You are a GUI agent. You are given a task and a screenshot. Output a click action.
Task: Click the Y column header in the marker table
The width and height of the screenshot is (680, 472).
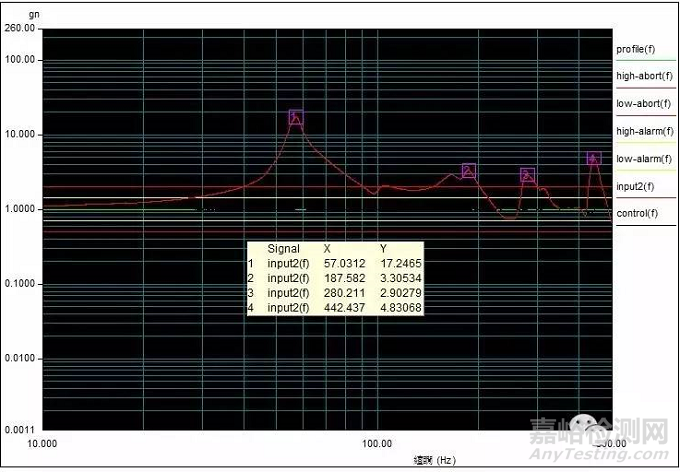point(382,248)
